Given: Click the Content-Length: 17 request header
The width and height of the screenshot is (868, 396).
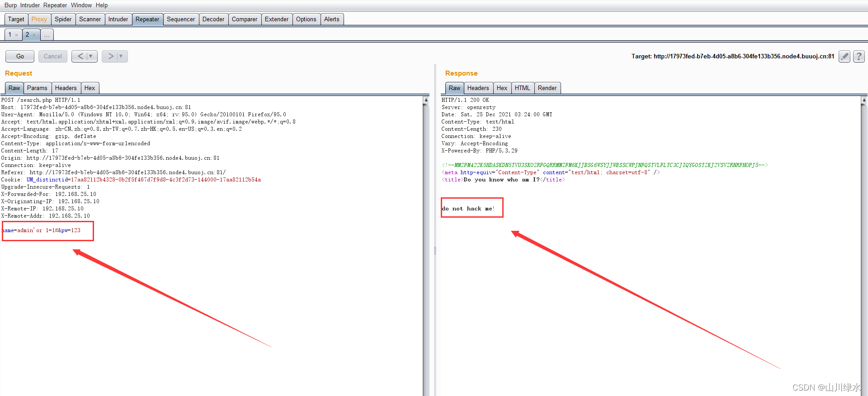Looking at the screenshot, I should click(30, 151).
